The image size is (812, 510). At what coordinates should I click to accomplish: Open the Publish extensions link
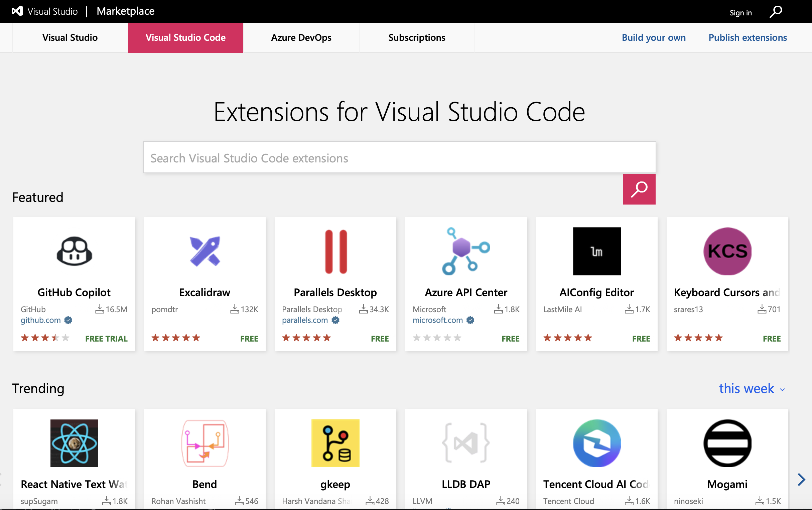click(747, 37)
